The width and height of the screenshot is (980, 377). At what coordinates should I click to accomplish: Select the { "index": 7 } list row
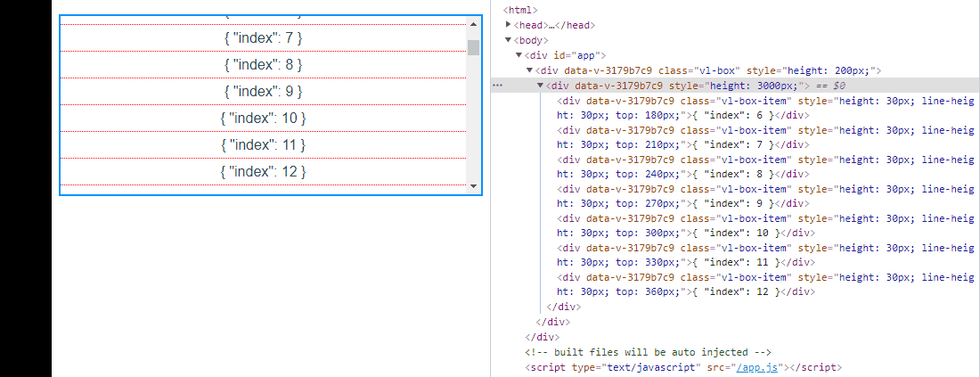click(263, 38)
